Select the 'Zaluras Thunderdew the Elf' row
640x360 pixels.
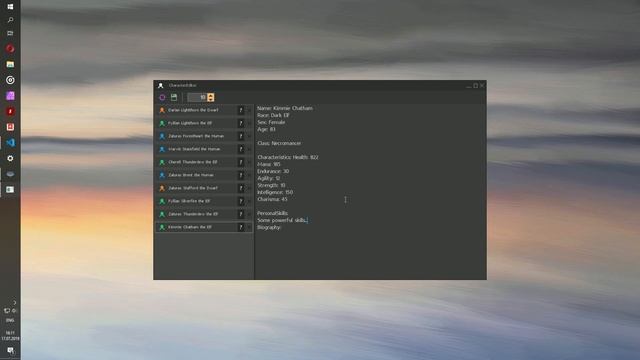point(204,214)
